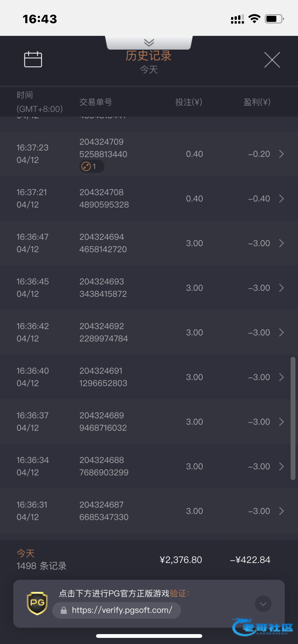This screenshot has height=644, width=298.
Task: Open details arrow for the 16:36:47 record
Action: [x=281, y=243]
